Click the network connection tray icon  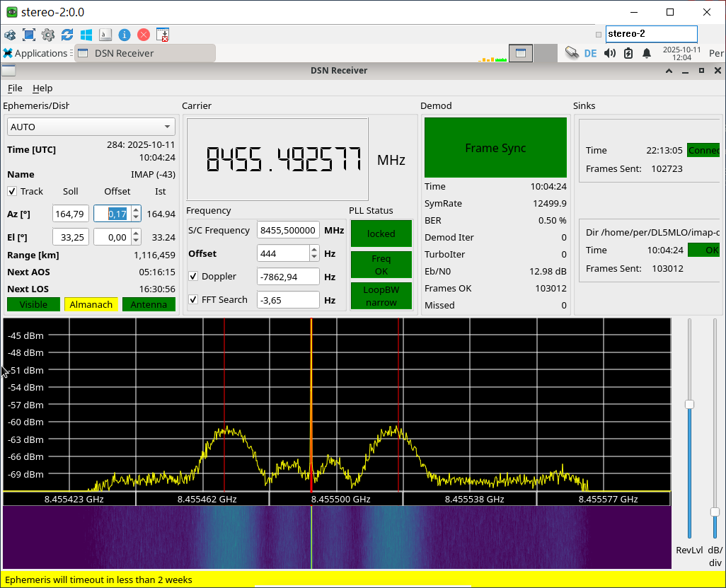click(572, 52)
